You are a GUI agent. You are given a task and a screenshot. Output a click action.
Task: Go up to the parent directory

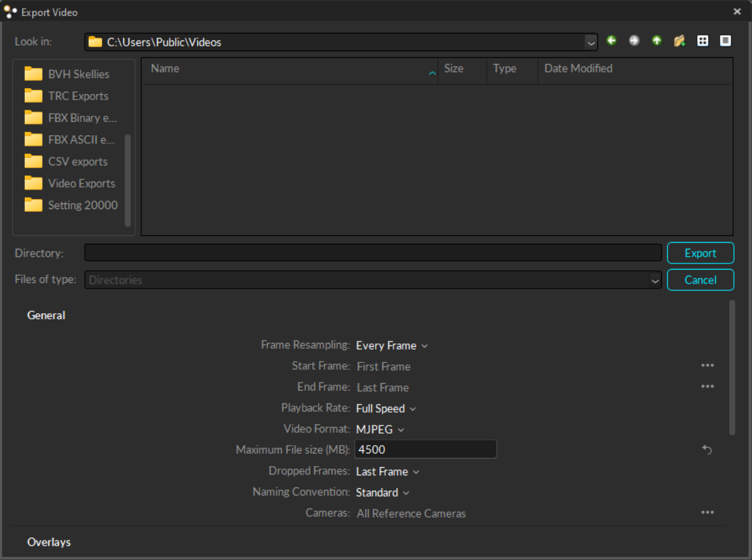pyautogui.click(x=656, y=41)
